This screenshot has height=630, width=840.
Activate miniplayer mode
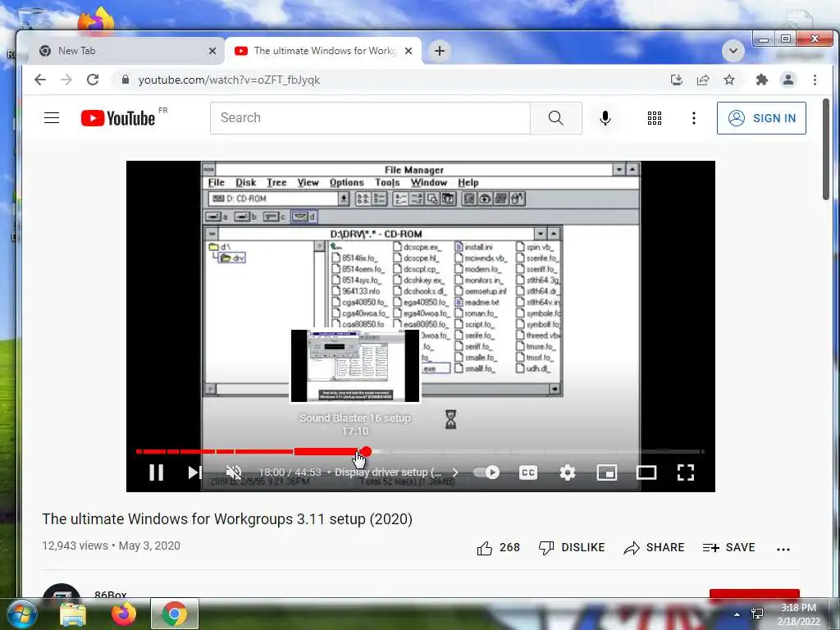(x=606, y=472)
